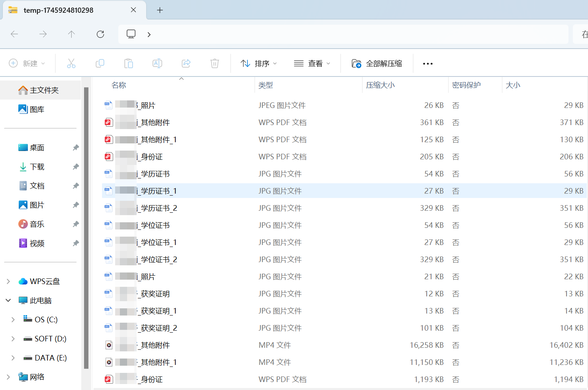Click the 全部解压缩 extract all button
This screenshot has height=390, width=588.
377,63
